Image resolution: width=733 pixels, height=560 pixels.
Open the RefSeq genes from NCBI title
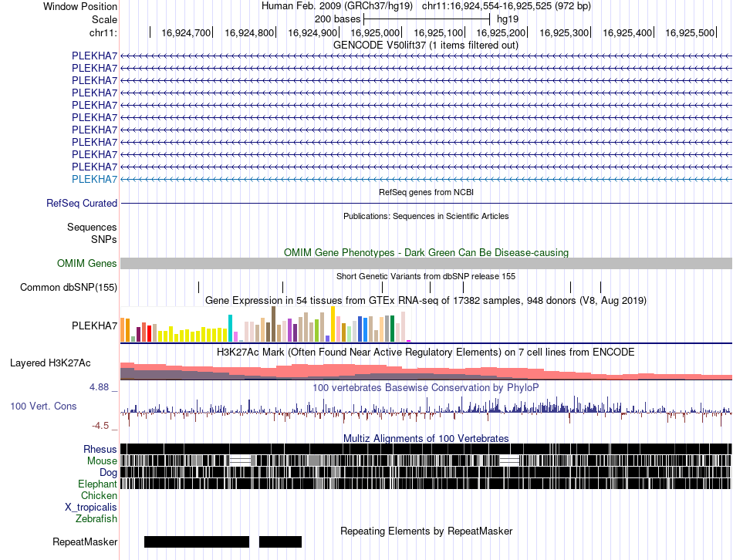(426, 192)
